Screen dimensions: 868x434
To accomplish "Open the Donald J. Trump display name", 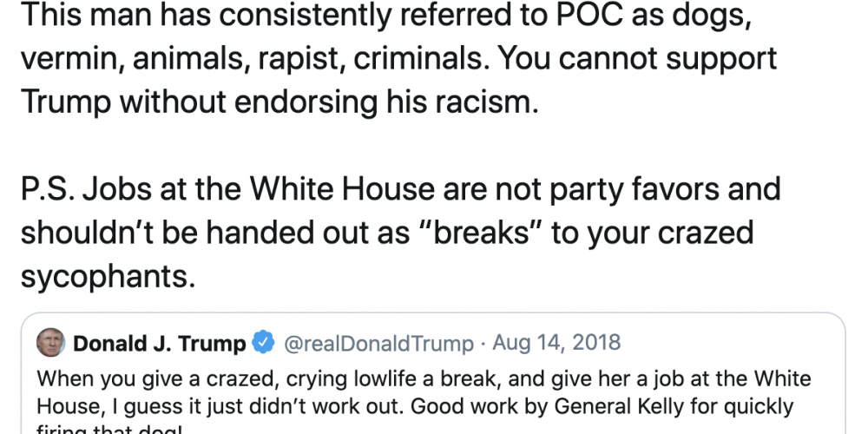I will (160, 344).
